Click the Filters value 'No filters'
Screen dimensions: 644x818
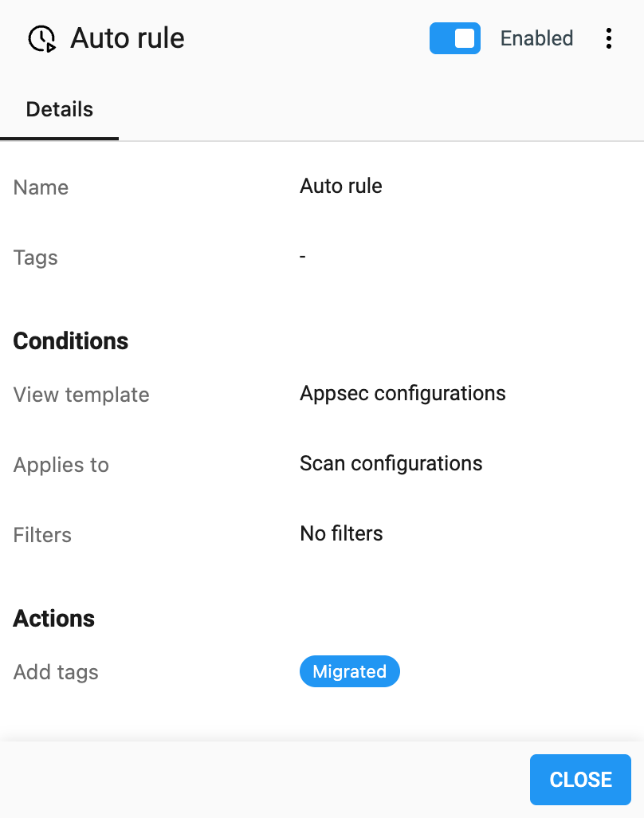[341, 533]
